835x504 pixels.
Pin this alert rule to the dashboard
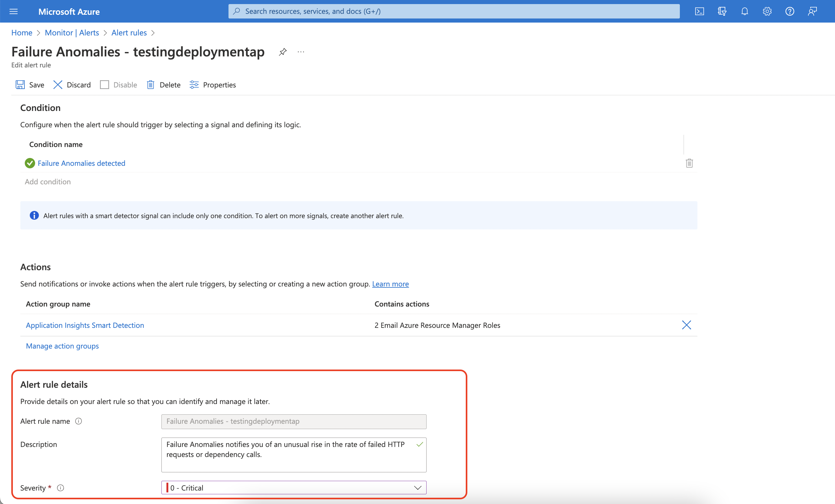coord(283,52)
